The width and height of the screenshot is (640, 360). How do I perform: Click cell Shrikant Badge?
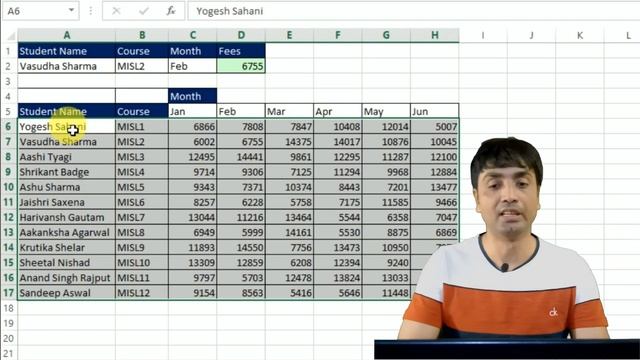coord(67,172)
